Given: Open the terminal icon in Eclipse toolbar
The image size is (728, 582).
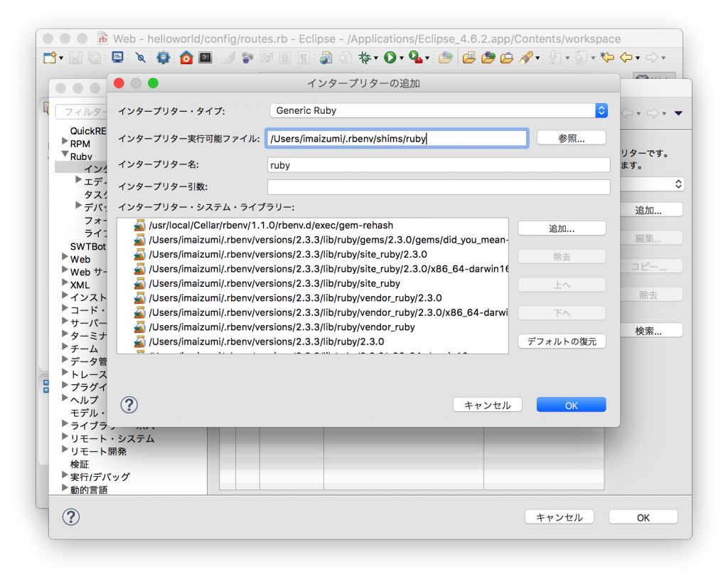Looking at the screenshot, I should pos(205,58).
